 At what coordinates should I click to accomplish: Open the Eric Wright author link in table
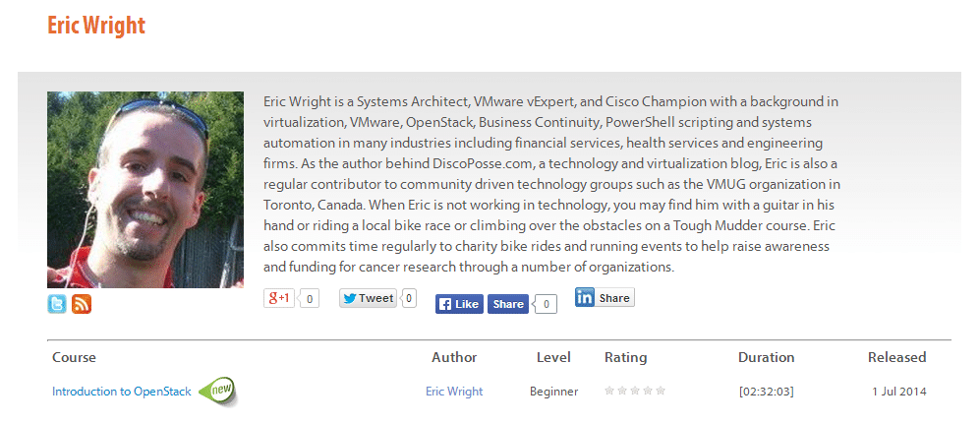point(454,392)
